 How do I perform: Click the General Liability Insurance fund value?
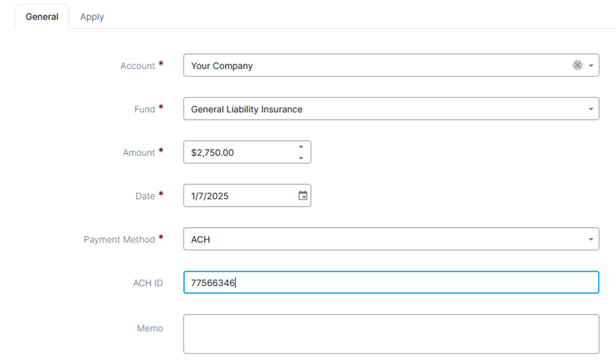point(246,109)
